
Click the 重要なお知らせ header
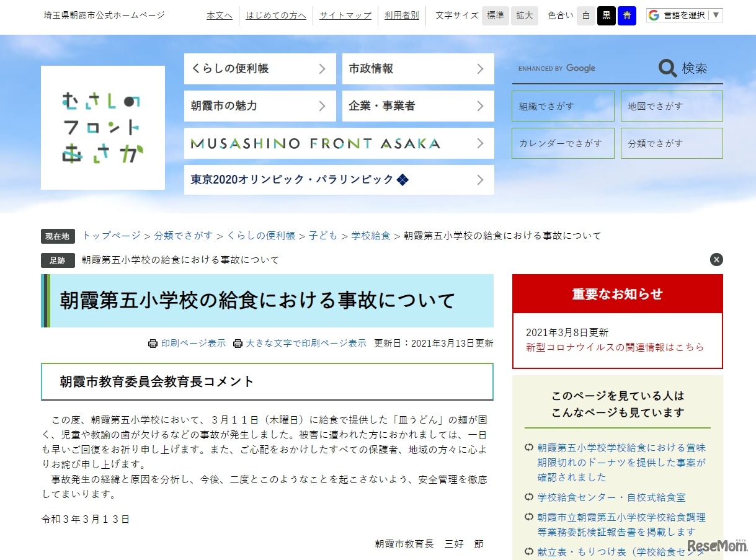(x=618, y=294)
